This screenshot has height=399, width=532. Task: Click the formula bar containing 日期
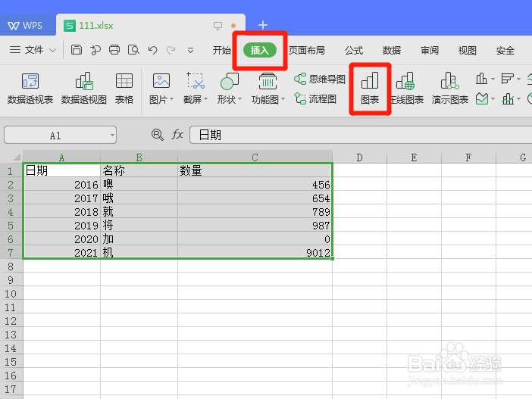(x=361, y=135)
